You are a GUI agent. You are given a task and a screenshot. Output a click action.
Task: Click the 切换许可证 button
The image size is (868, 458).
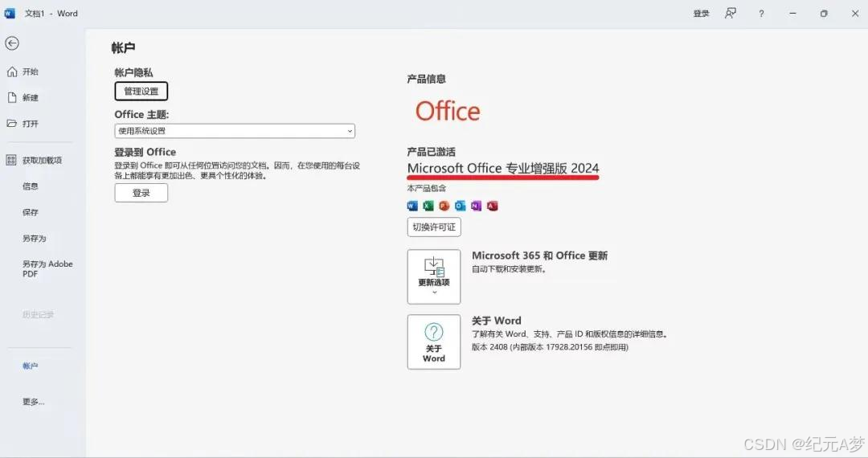(x=434, y=227)
